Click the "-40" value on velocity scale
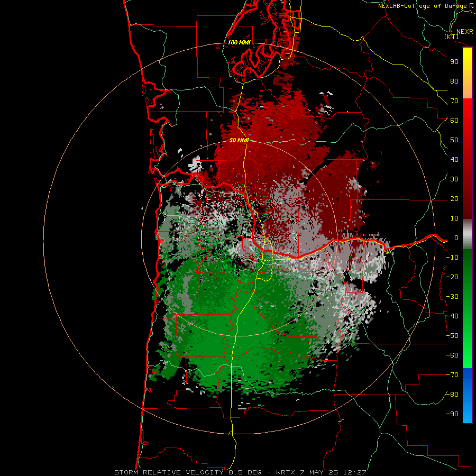Image resolution: width=476 pixels, height=476 pixels. (x=452, y=316)
